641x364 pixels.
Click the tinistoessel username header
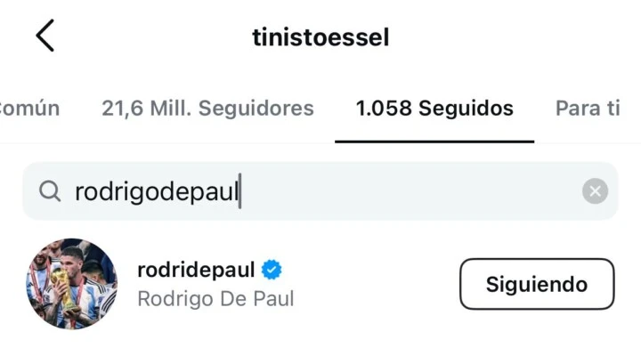pos(320,37)
